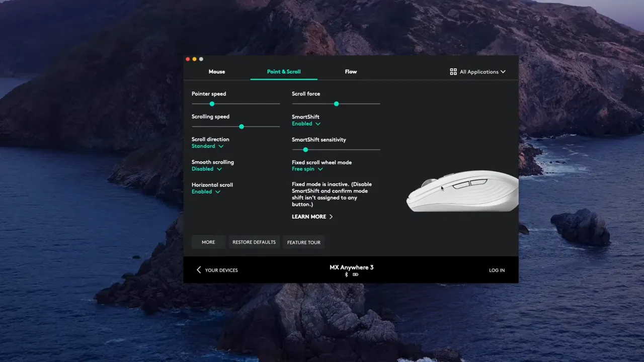Select the Point & Scroll tab
This screenshot has height=362, width=644.
[284, 71]
